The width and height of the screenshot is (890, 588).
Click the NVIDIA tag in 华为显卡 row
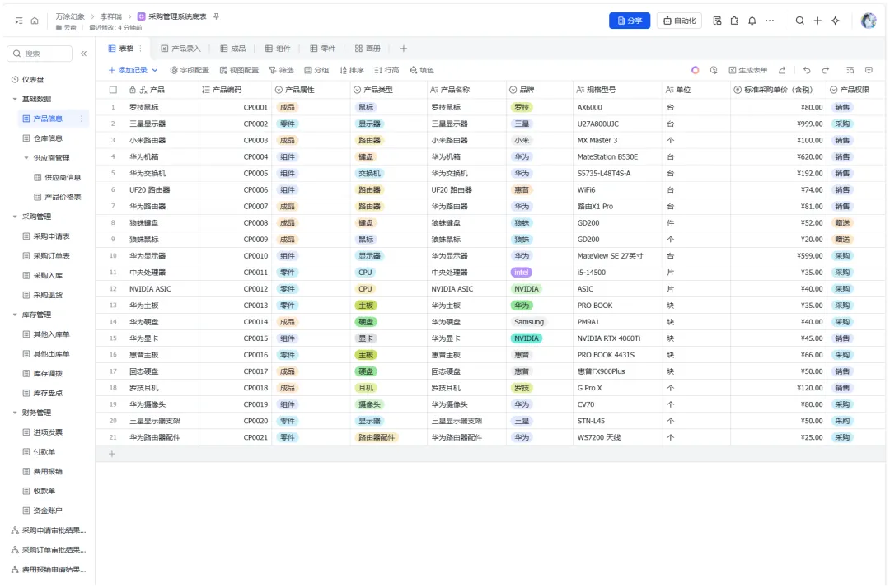[526, 338]
